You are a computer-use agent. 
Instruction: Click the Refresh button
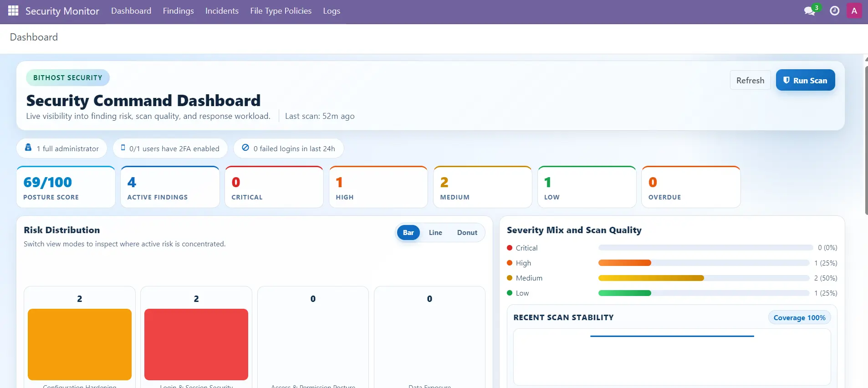(x=750, y=80)
